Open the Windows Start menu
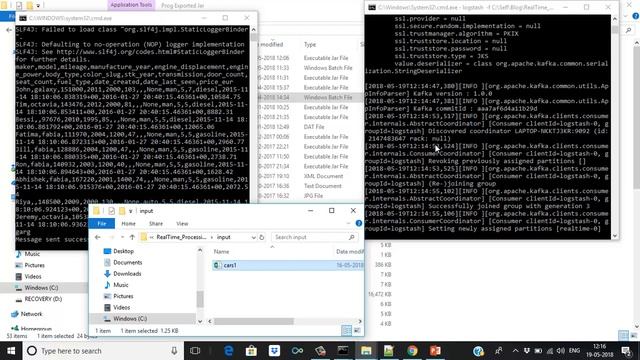The width and height of the screenshot is (640, 360). click(x=11, y=351)
